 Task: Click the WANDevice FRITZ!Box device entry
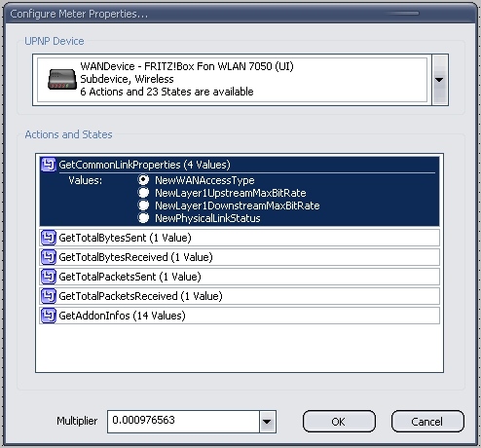pos(233,80)
